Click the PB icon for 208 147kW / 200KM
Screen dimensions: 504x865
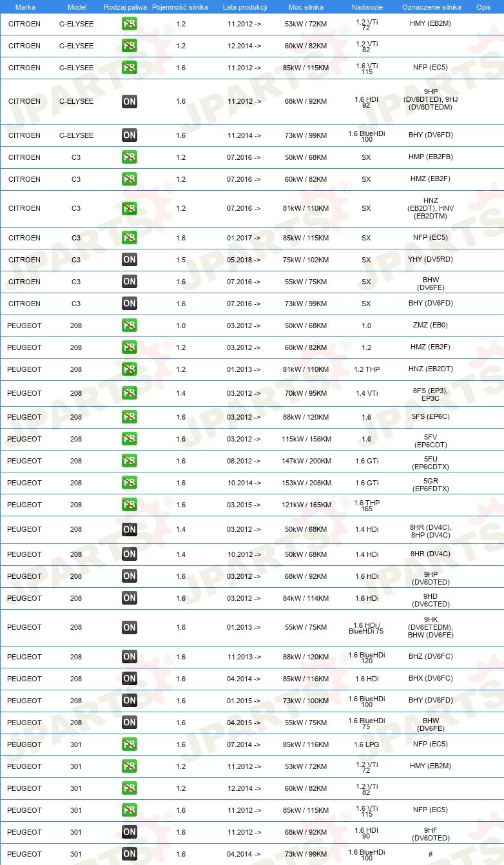click(130, 461)
